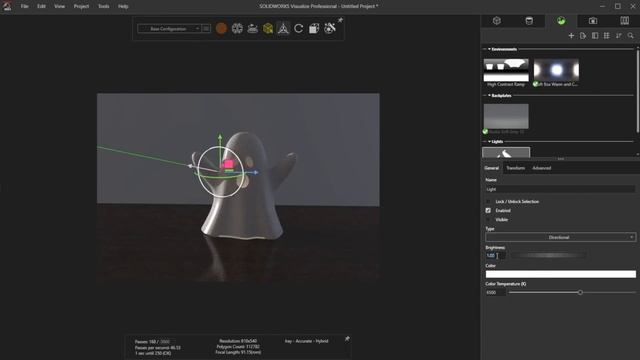
Task: Select the Soft Box Warm environment thumbnail
Action: click(556, 70)
